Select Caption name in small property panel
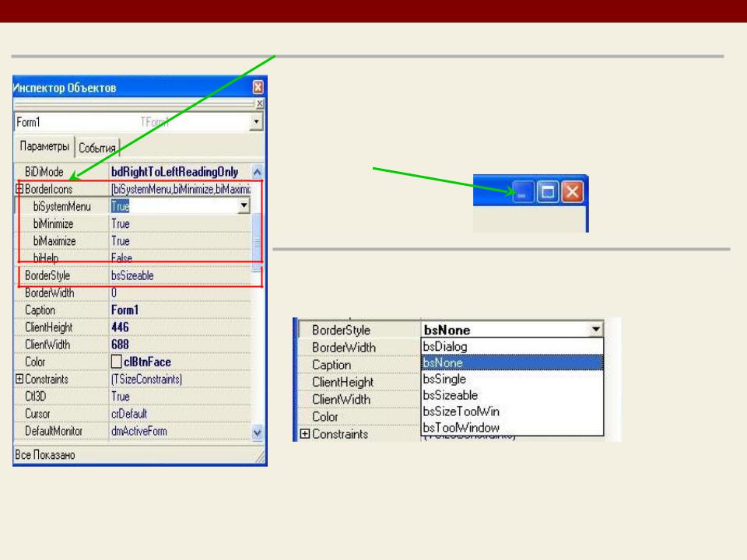Screen dimensions: 747x560 tap(331, 365)
